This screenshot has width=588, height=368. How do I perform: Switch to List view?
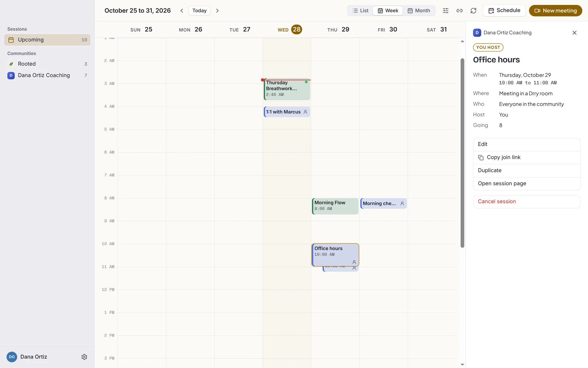[x=360, y=10]
